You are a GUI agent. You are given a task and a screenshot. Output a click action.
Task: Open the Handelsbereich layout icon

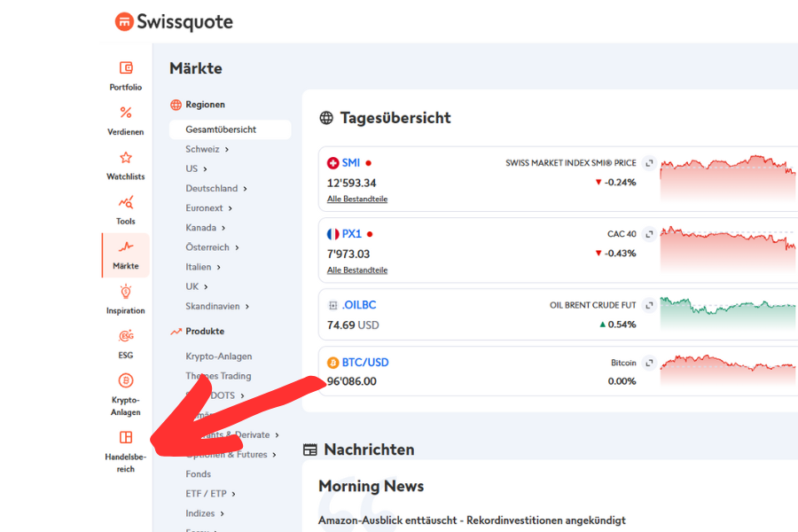click(126, 437)
